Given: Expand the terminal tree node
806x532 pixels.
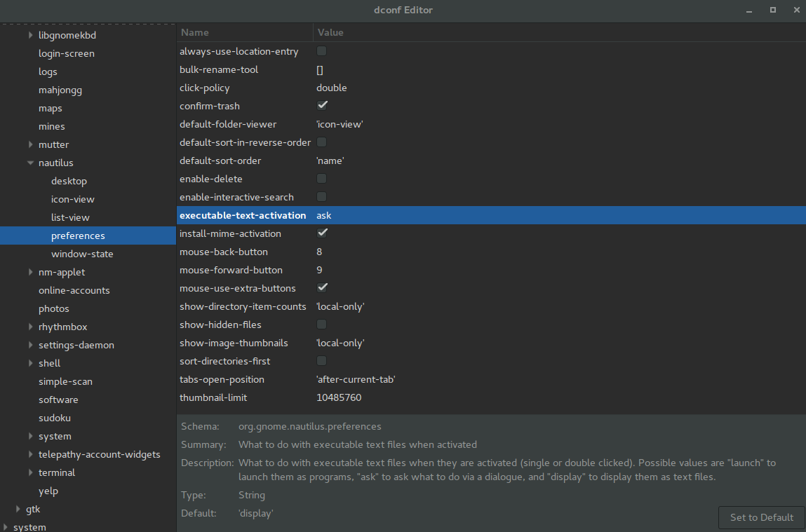Looking at the screenshot, I should (x=30, y=472).
